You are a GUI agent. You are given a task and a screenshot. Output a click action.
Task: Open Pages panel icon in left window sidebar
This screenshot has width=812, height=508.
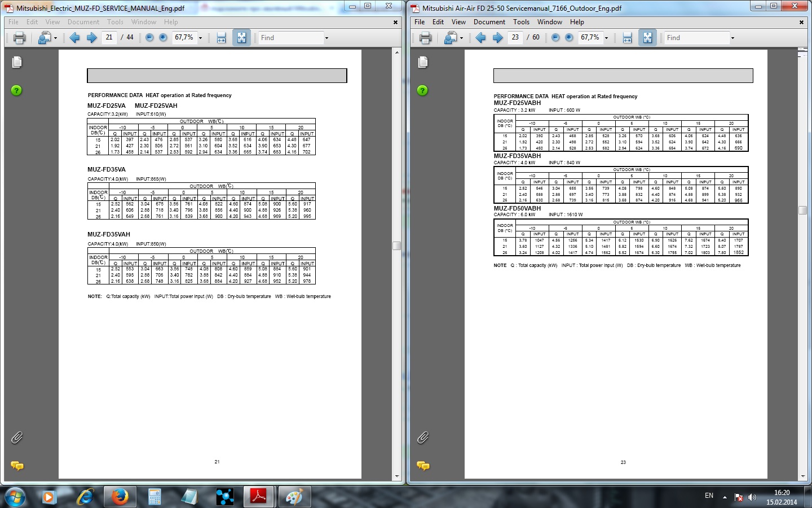(17, 62)
